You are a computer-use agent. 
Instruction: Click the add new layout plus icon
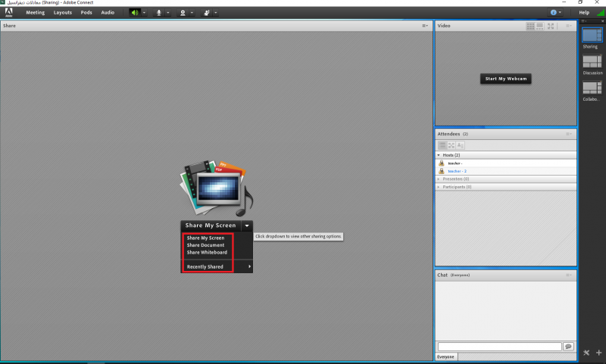[x=598, y=353]
